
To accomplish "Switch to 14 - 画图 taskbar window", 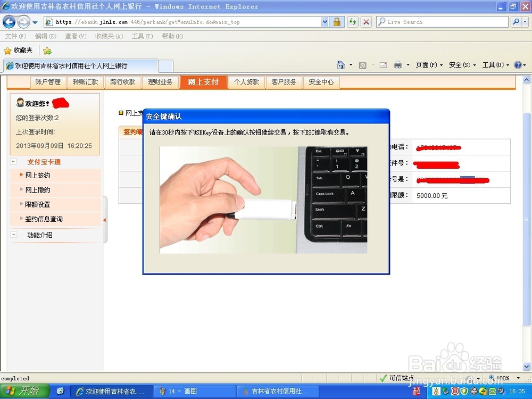I will coord(194,391).
